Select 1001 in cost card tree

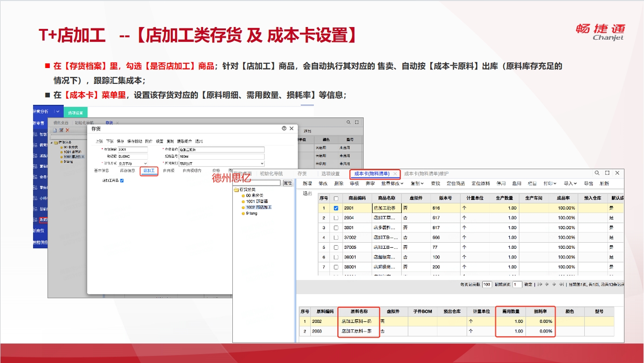pos(257,201)
